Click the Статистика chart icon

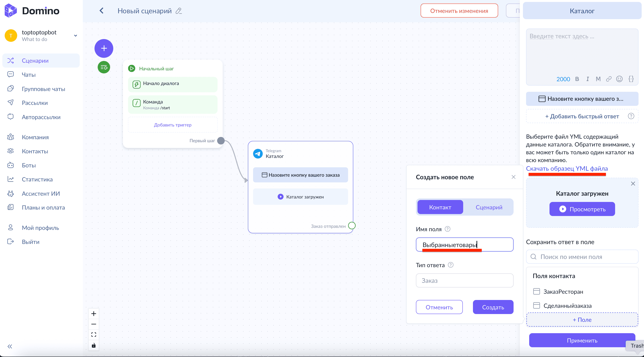pyautogui.click(x=11, y=179)
